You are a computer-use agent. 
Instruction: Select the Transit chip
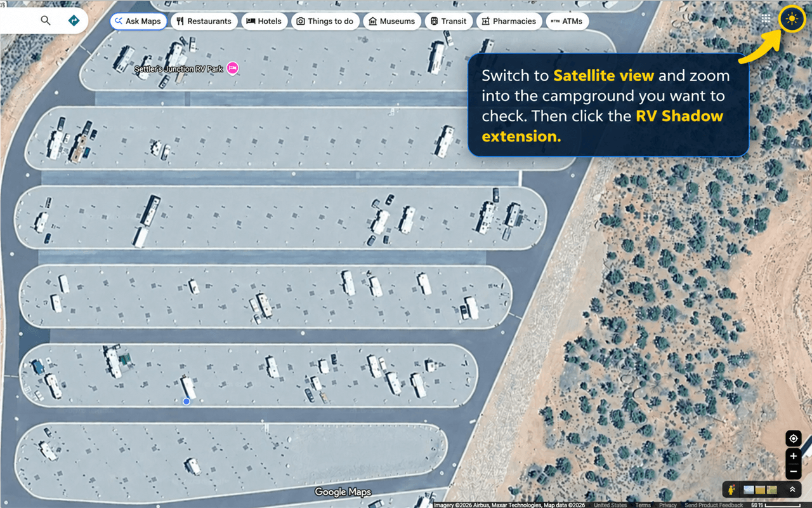click(449, 21)
